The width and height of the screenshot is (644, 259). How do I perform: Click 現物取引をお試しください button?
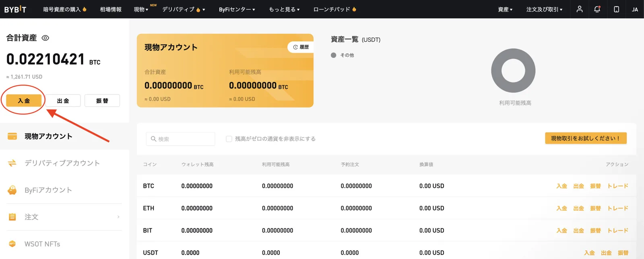pos(586,138)
